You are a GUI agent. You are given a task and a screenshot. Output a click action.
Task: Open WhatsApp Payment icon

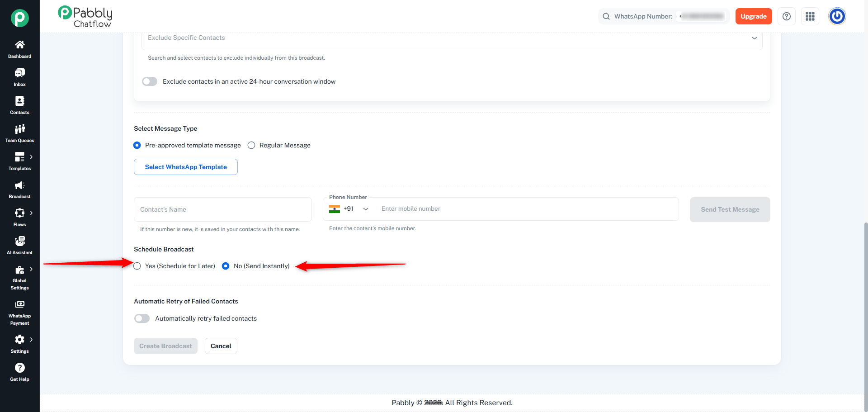pos(19,304)
